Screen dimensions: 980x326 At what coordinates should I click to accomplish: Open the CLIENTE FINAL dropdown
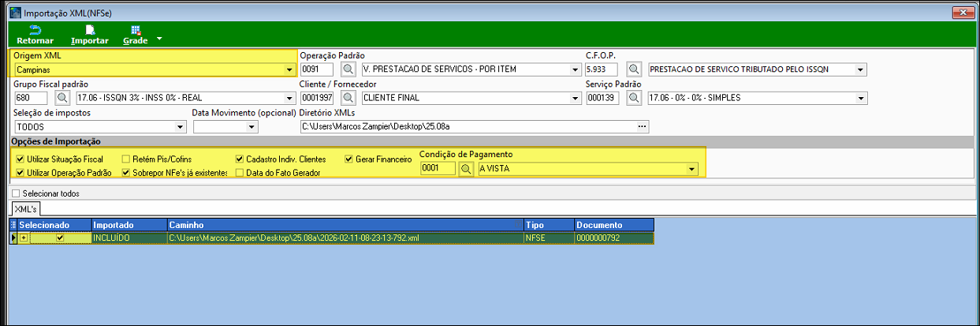coord(575,99)
